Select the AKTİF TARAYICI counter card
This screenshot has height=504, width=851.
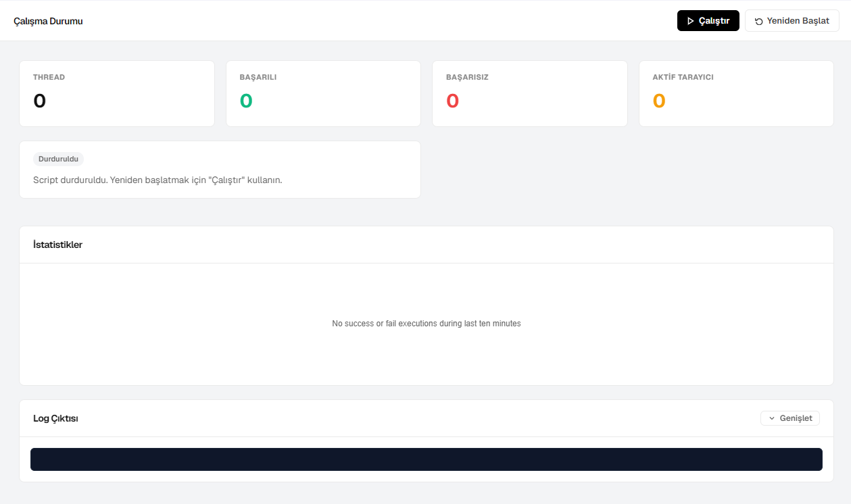[x=736, y=93]
